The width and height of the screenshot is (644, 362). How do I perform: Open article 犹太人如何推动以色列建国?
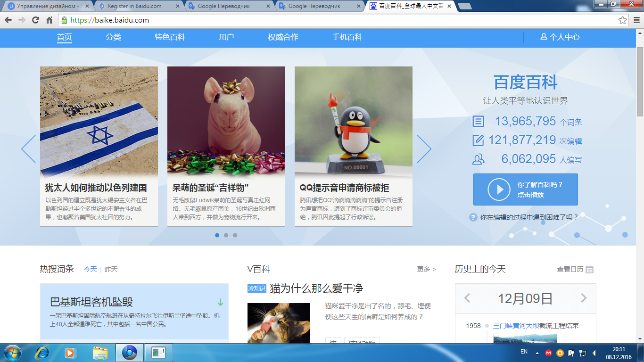click(96, 188)
